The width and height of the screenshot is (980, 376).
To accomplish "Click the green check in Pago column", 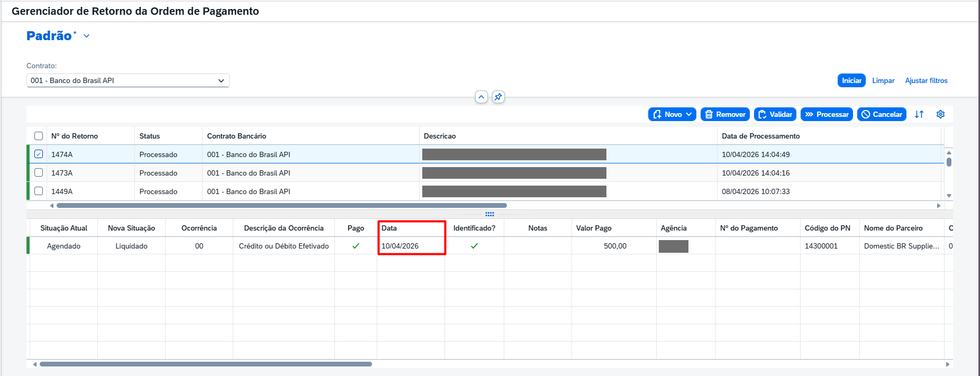I will pyautogui.click(x=356, y=246).
